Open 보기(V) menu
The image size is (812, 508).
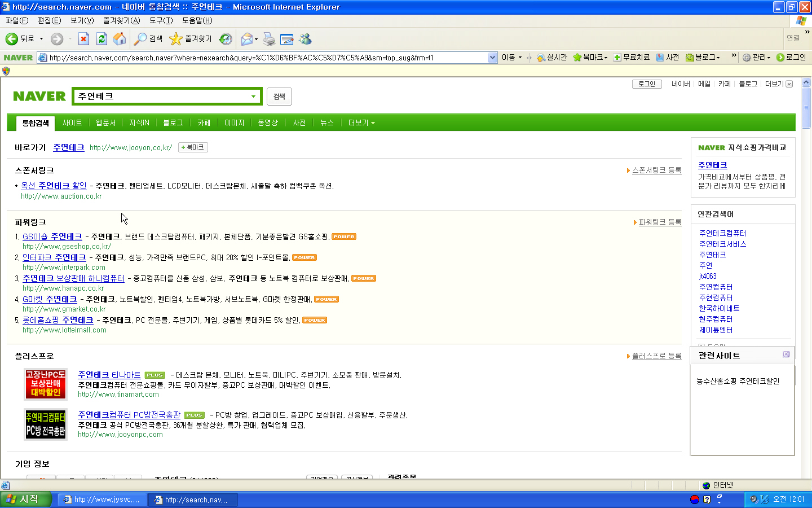(x=82, y=20)
